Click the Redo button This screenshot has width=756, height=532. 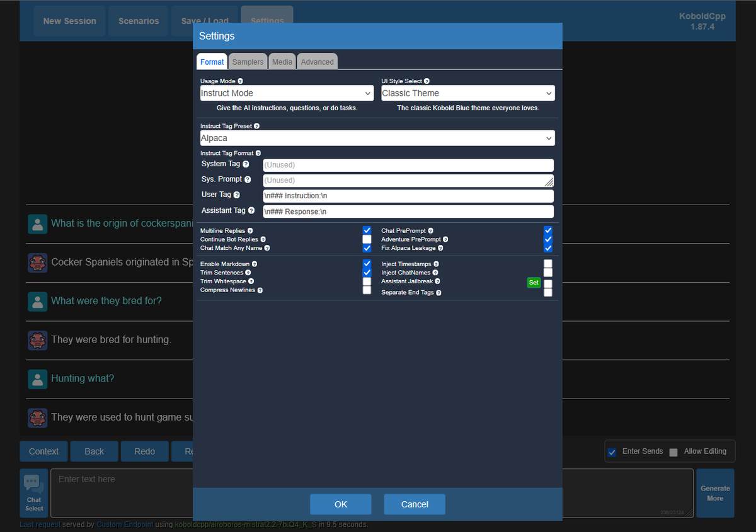(144, 451)
